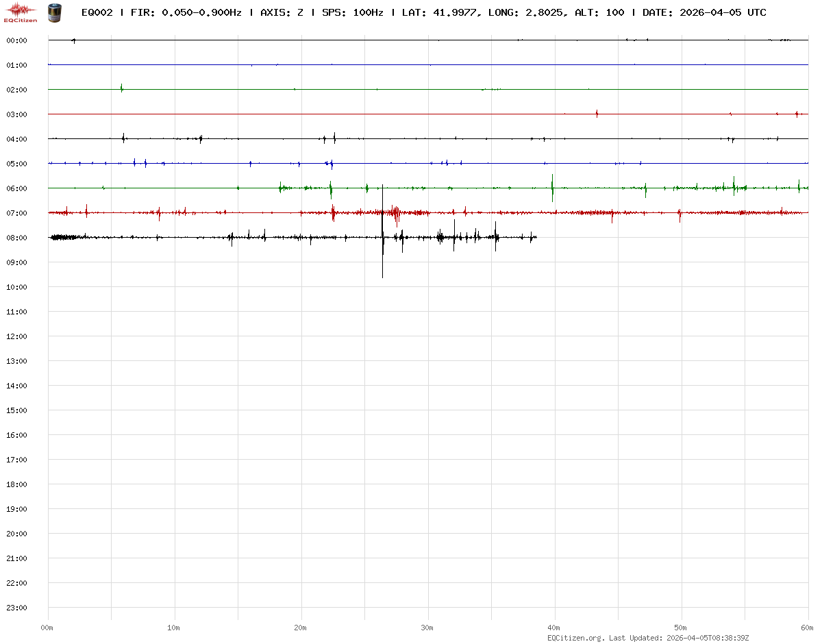This screenshot has height=644, width=822.
Task: Click the 30m minute axis label
Action: point(427,628)
